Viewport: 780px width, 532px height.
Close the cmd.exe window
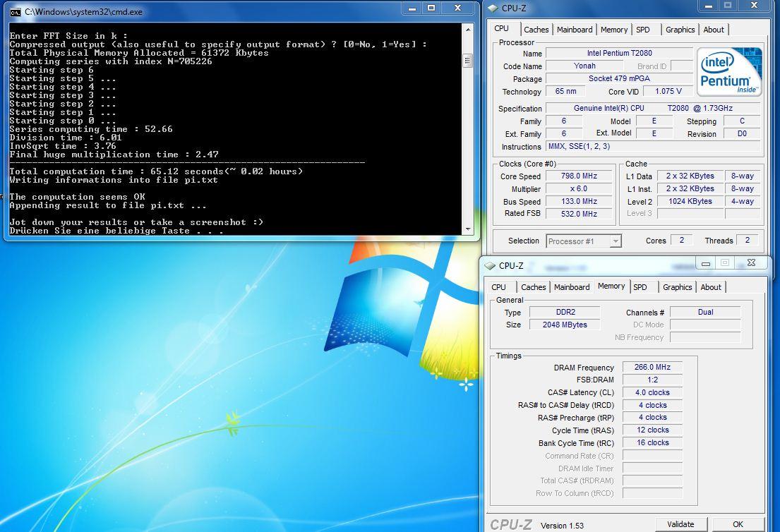coord(457,8)
